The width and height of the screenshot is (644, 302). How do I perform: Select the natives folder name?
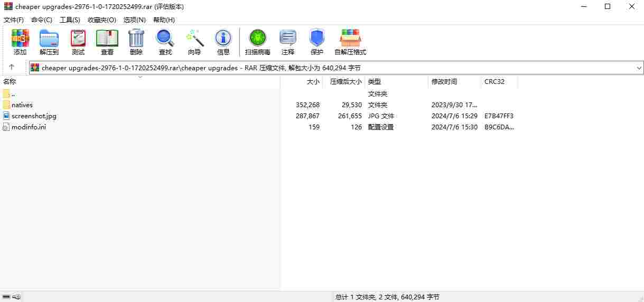point(22,105)
